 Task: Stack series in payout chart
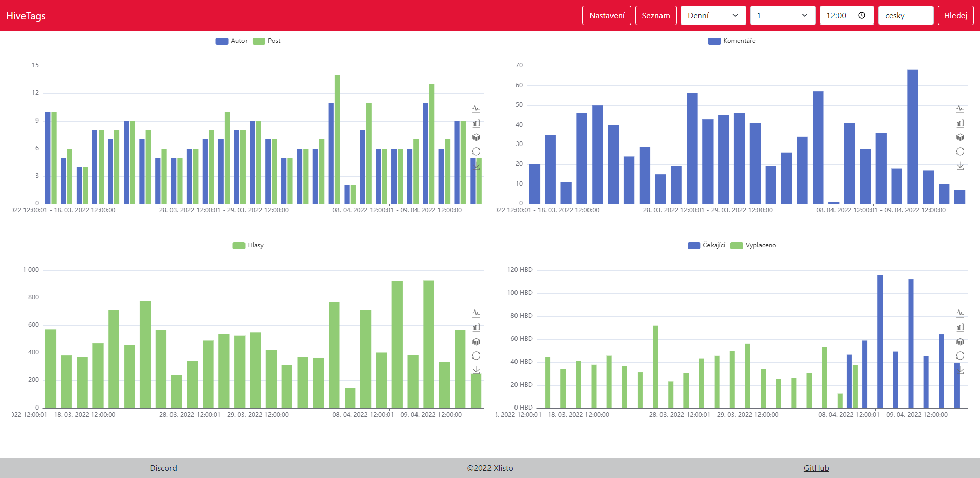pos(960,342)
